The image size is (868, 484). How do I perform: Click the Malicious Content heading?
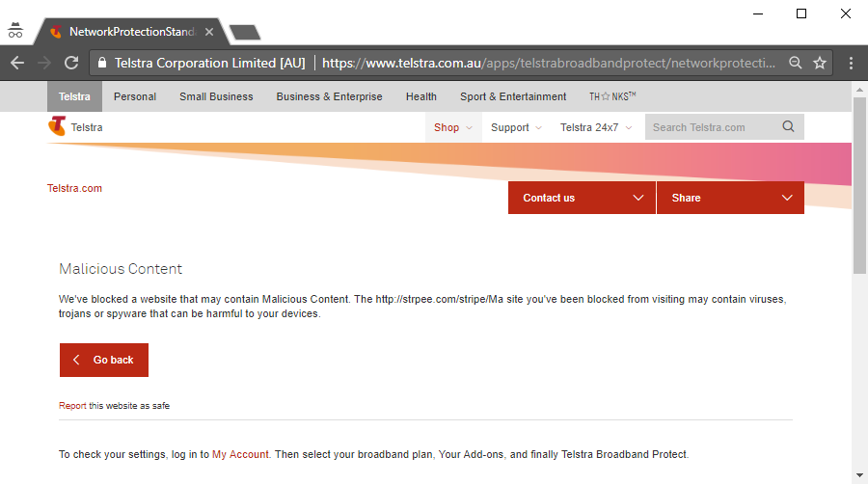click(121, 269)
